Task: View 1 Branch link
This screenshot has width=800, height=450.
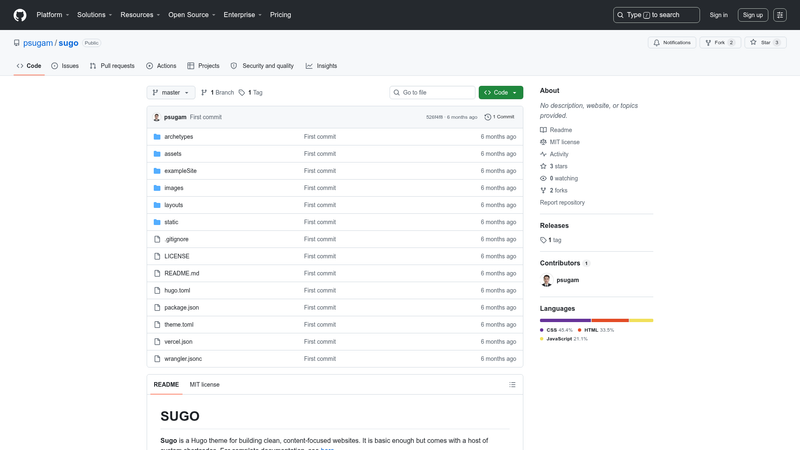Action: [217, 92]
